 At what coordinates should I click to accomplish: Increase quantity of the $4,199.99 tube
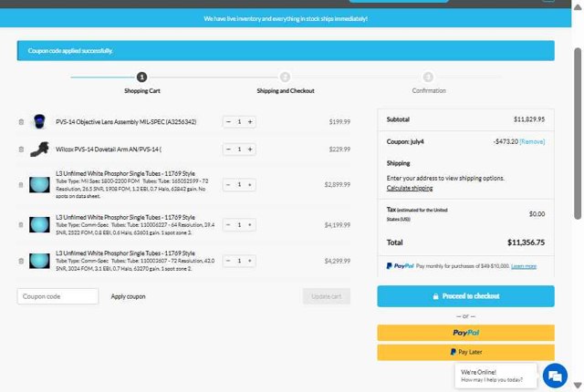[x=250, y=224]
